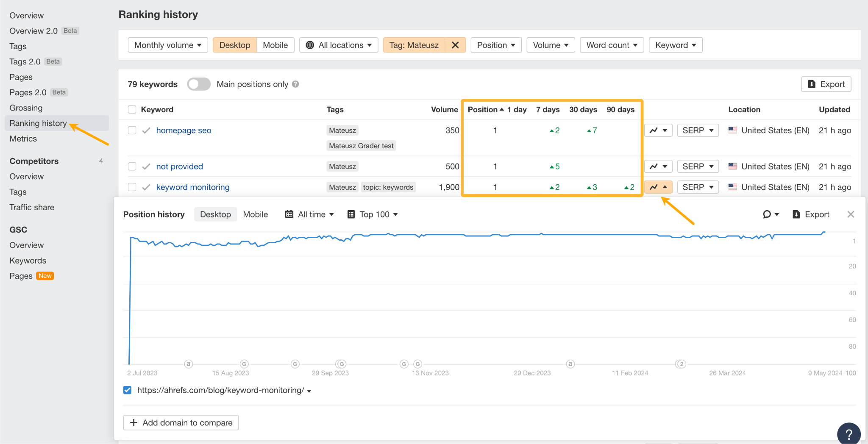Remove the Tag: Mateusz filter with its X
Screen dimensions: 868x444
pos(455,45)
